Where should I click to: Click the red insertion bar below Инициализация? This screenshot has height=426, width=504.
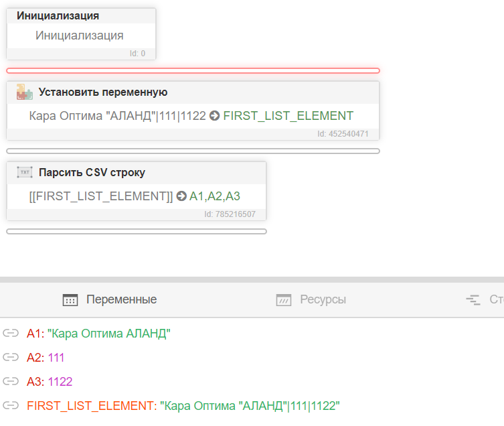(x=193, y=70)
